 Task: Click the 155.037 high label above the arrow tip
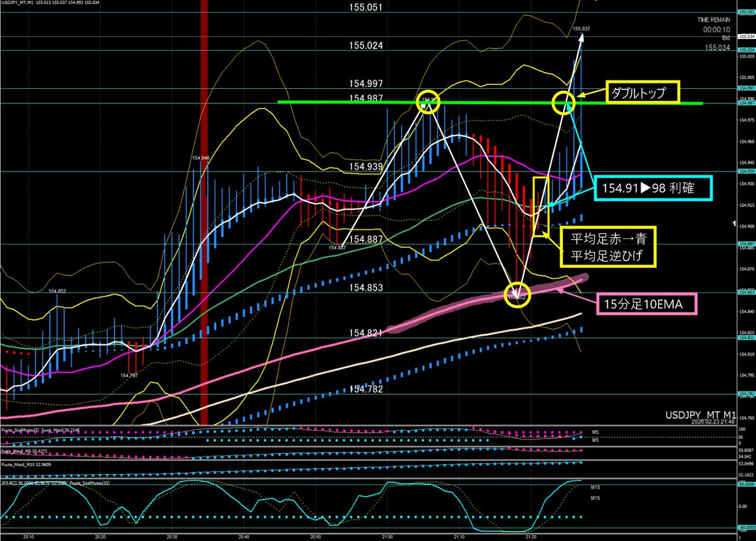click(x=581, y=29)
